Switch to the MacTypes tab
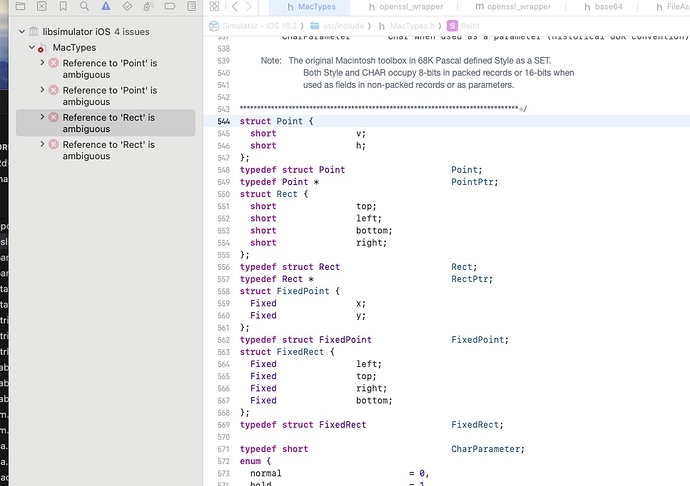This screenshot has height=486, width=690. 310,7
